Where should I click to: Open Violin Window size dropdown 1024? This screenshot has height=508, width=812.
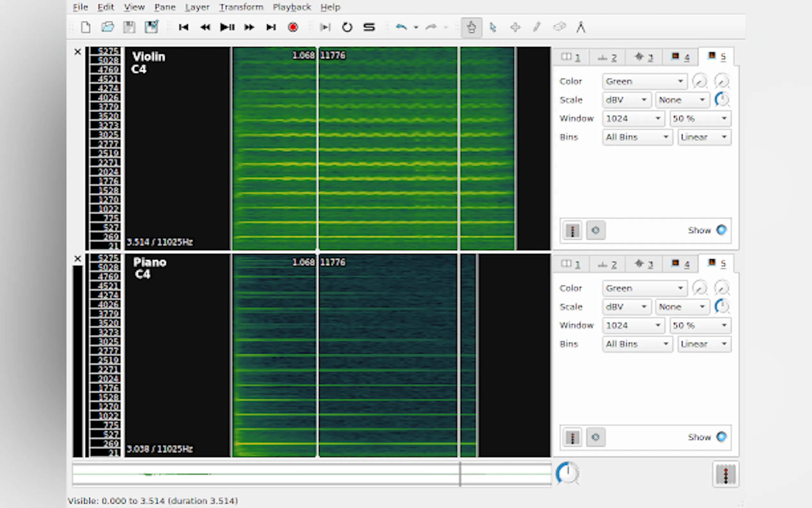(x=633, y=118)
